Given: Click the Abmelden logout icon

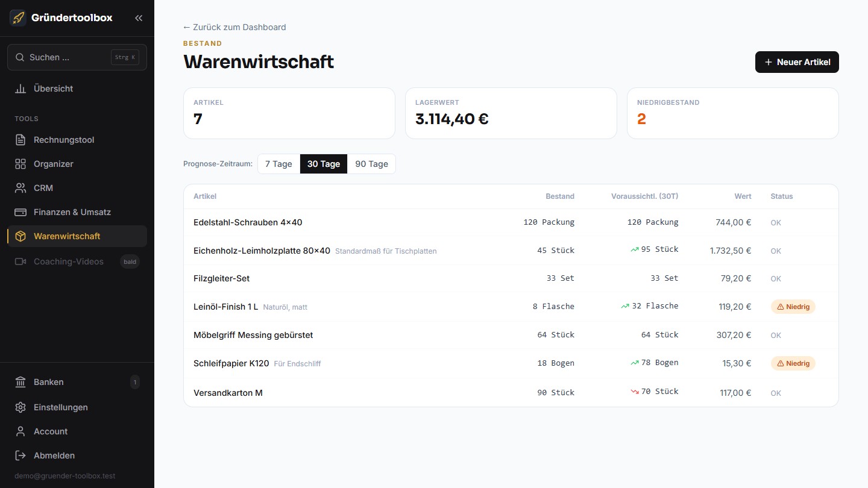Looking at the screenshot, I should pos(20,455).
